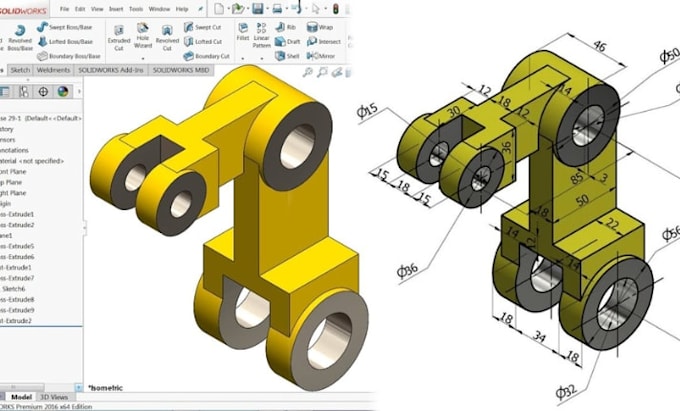
Task: Open the View menu
Action: coord(97,9)
